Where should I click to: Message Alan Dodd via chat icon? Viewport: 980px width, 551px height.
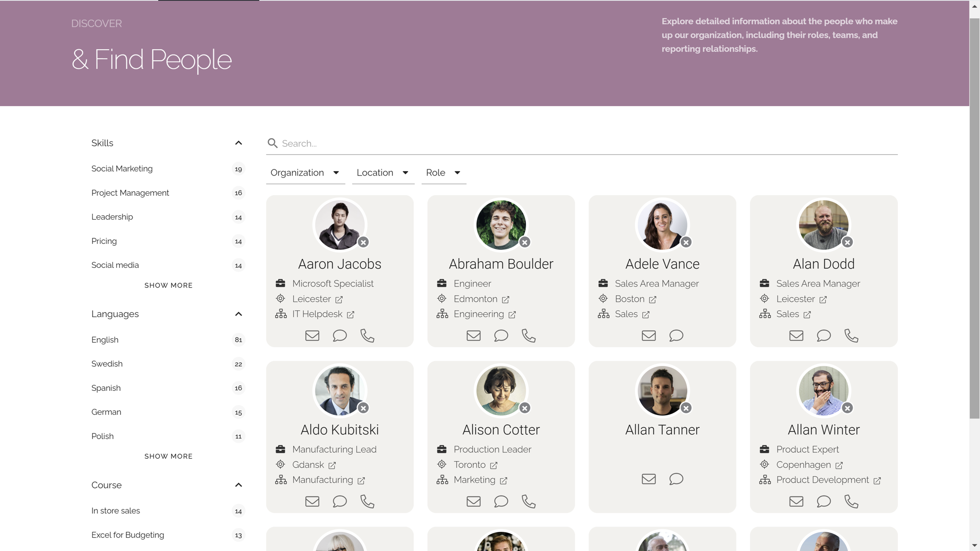pos(824,336)
